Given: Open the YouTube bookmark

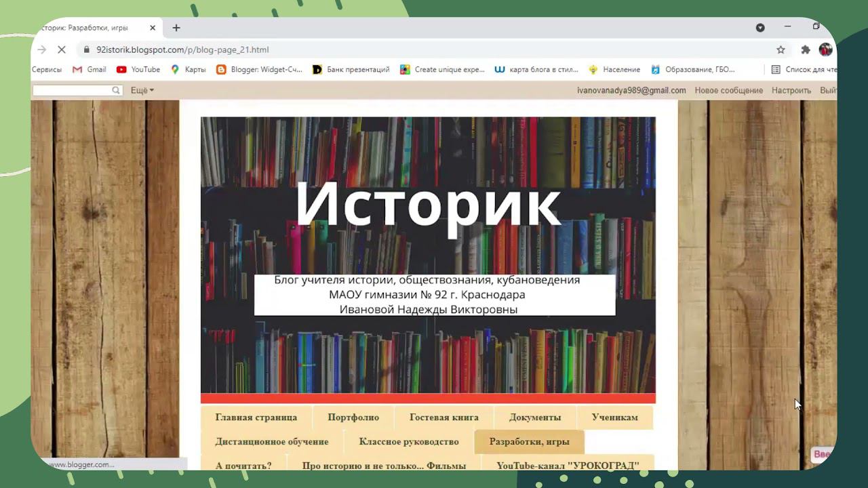Looking at the screenshot, I should coord(138,69).
